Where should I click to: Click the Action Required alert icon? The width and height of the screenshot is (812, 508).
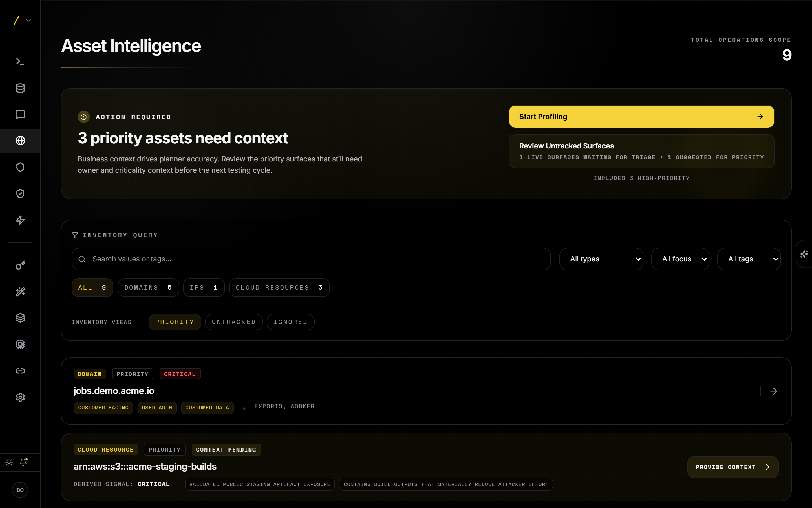(x=83, y=117)
